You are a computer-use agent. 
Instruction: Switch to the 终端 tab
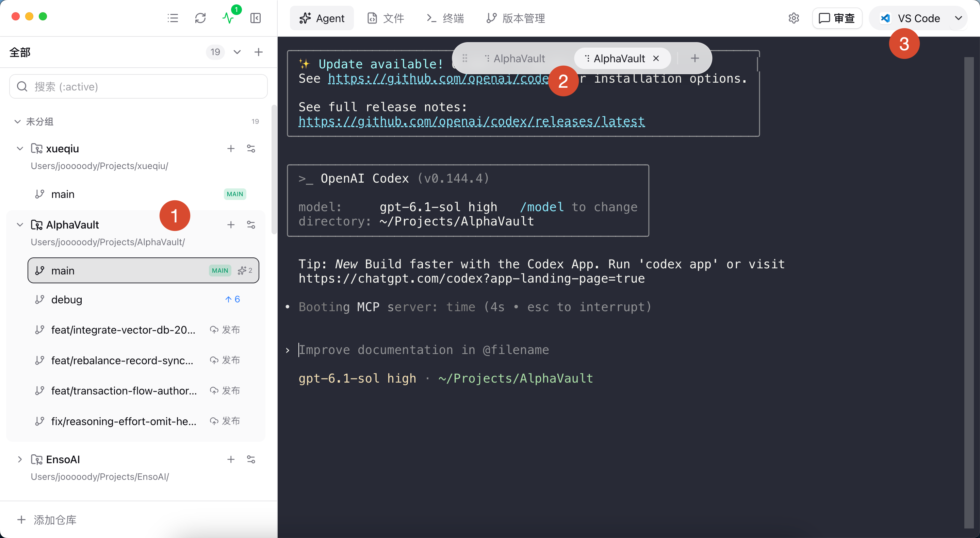[445, 18]
